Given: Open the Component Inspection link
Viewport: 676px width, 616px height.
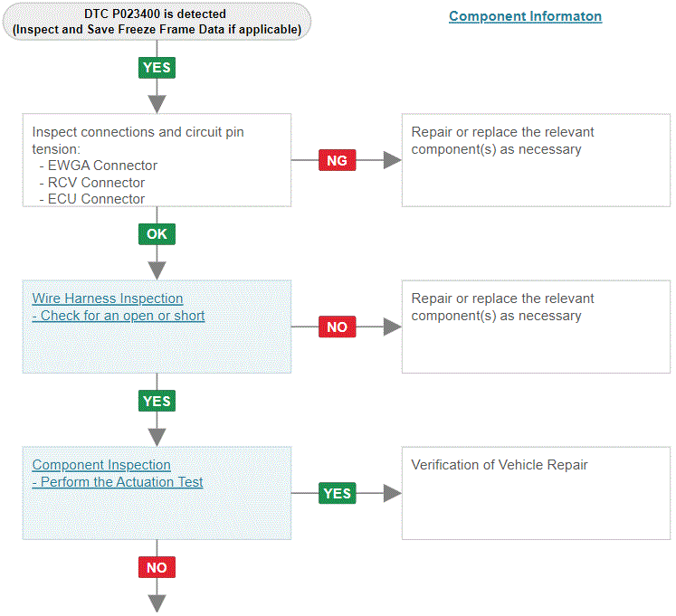Looking at the screenshot, I should tap(101, 465).
